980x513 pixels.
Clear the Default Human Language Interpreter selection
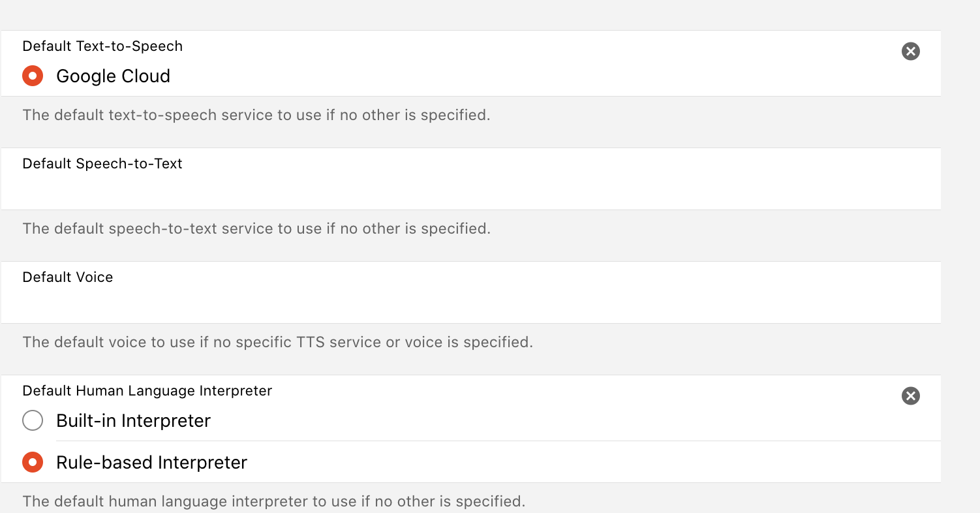pyautogui.click(x=910, y=396)
